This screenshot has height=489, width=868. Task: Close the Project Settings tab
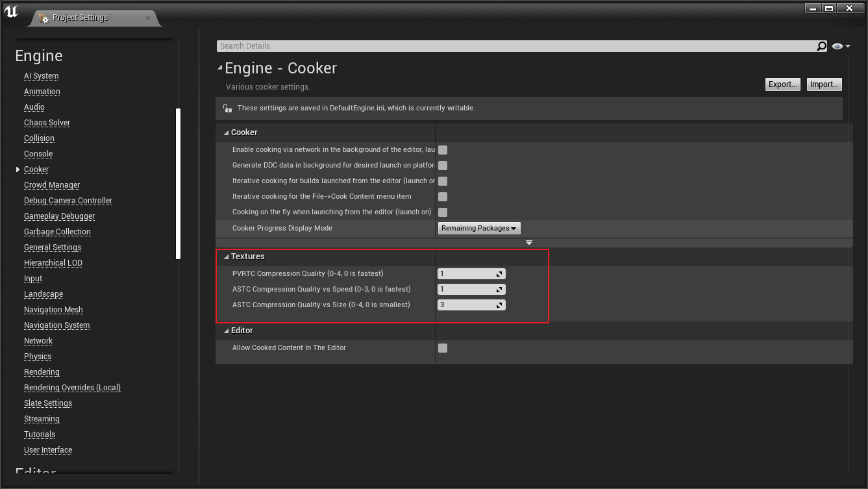[148, 18]
